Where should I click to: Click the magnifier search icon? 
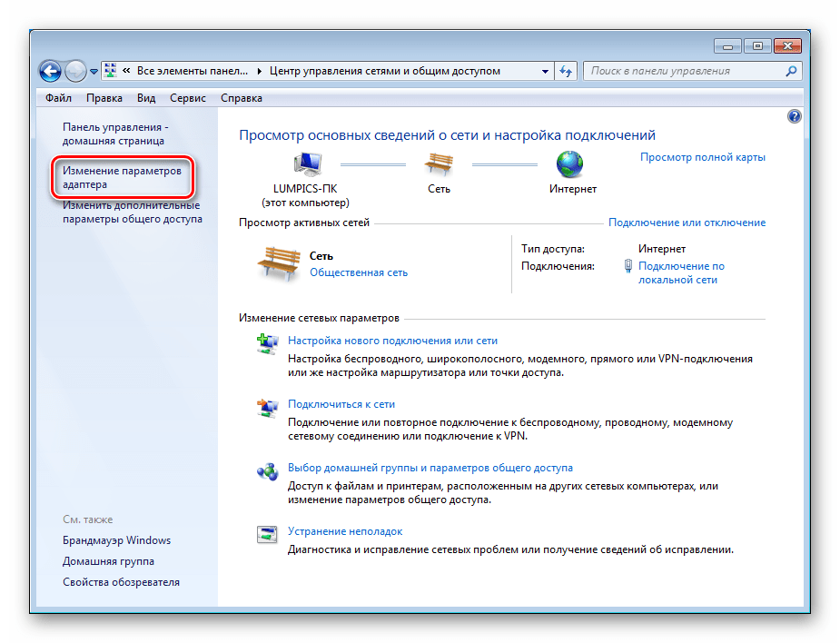point(791,71)
